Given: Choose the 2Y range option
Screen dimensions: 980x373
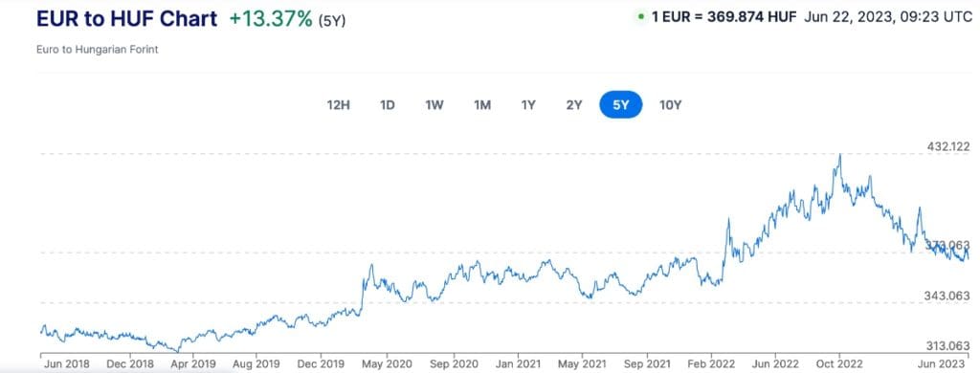Looking at the screenshot, I should [574, 105].
